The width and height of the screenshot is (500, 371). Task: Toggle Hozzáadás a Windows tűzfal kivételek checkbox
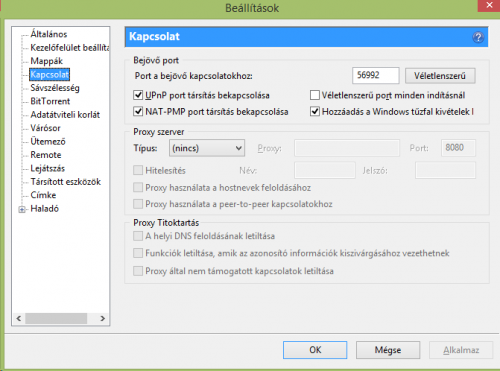[315, 111]
